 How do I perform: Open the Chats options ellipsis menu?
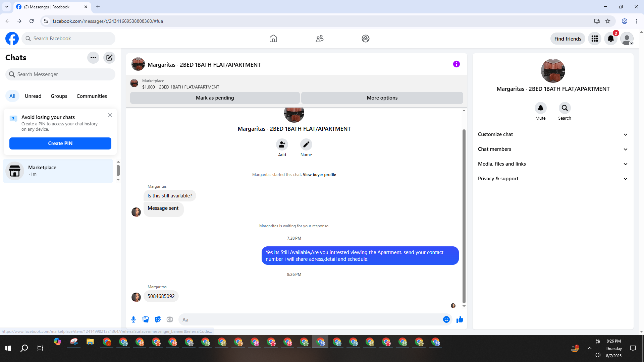(x=93, y=58)
